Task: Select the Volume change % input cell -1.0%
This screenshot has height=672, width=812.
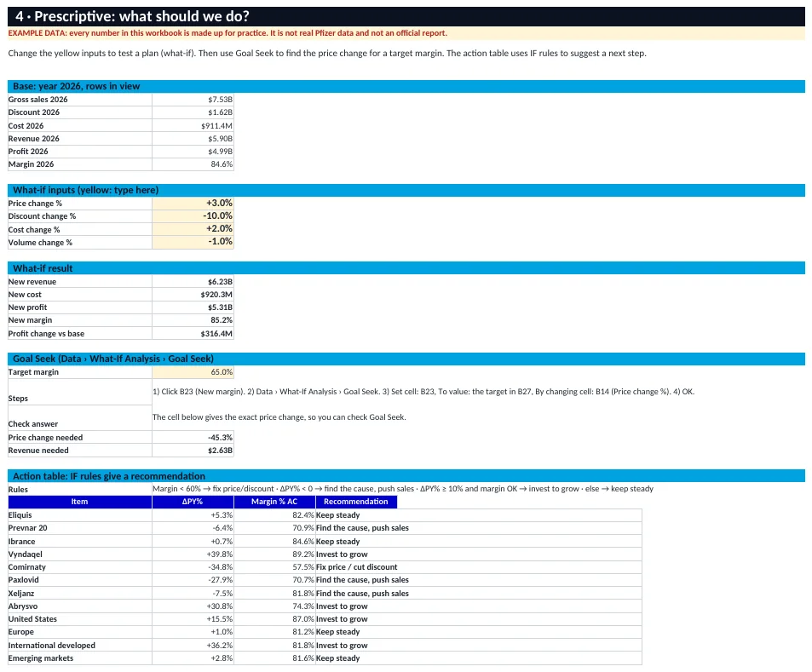Action: pos(193,242)
